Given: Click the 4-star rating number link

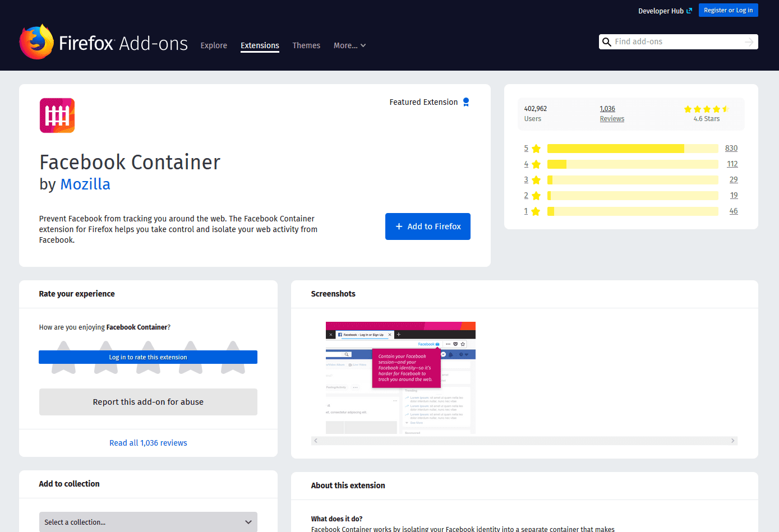Looking at the screenshot, I should click(526, 164).
